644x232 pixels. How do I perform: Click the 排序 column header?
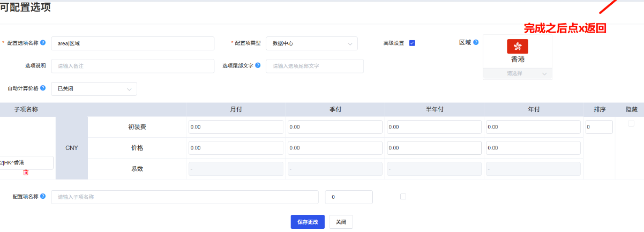tap(600, 109)
